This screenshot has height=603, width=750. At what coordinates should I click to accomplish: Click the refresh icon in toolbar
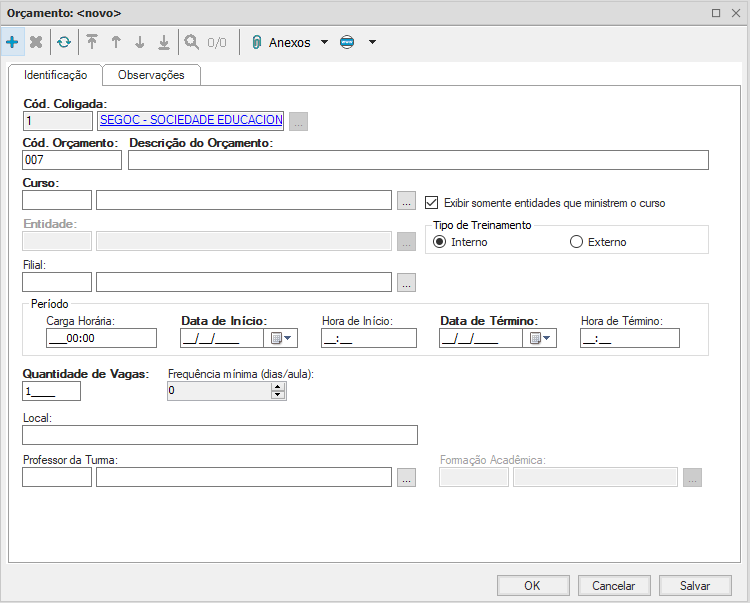[64, 42]
